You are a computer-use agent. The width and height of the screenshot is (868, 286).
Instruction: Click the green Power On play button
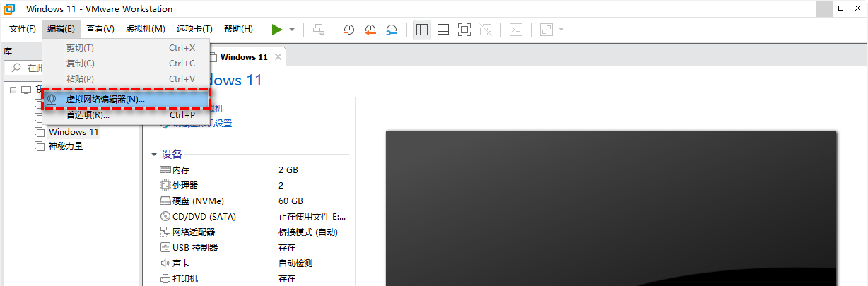[x=277, y=29]
